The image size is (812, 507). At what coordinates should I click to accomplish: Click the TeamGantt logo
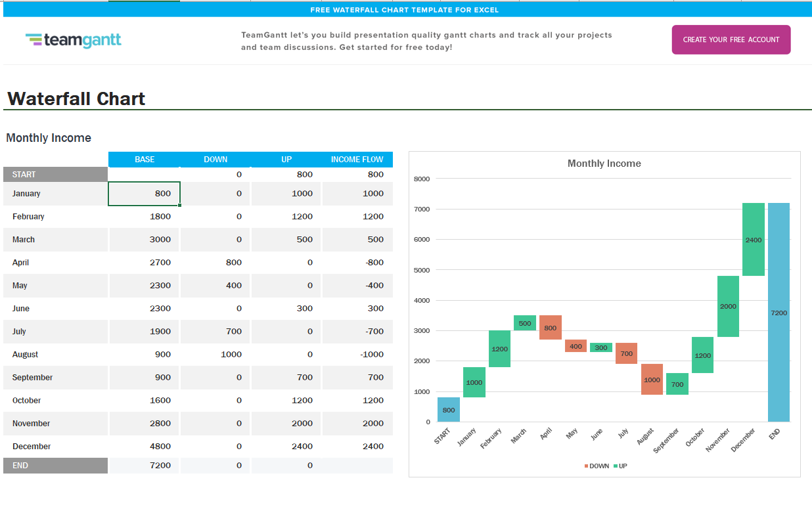(74, 40)
